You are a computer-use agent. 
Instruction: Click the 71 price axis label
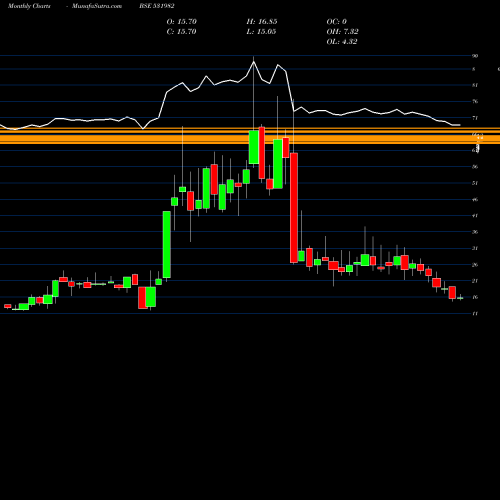[x=475, y=118]
